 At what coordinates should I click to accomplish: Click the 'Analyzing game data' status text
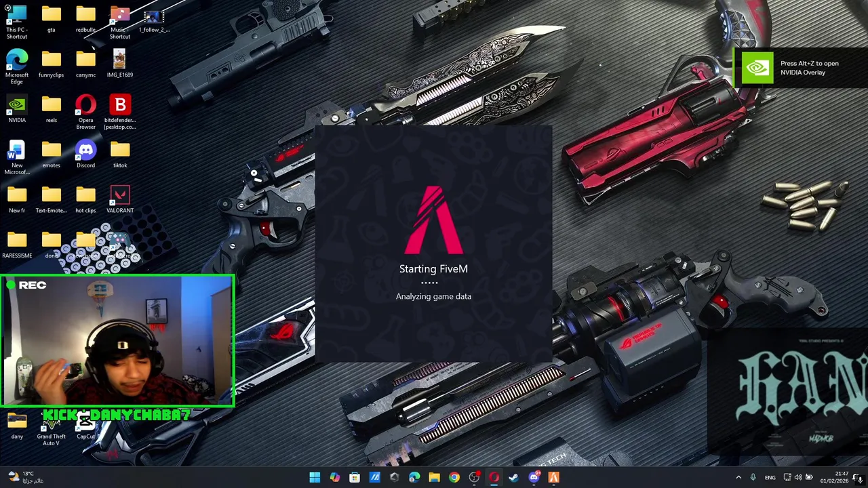click(433, 296)
